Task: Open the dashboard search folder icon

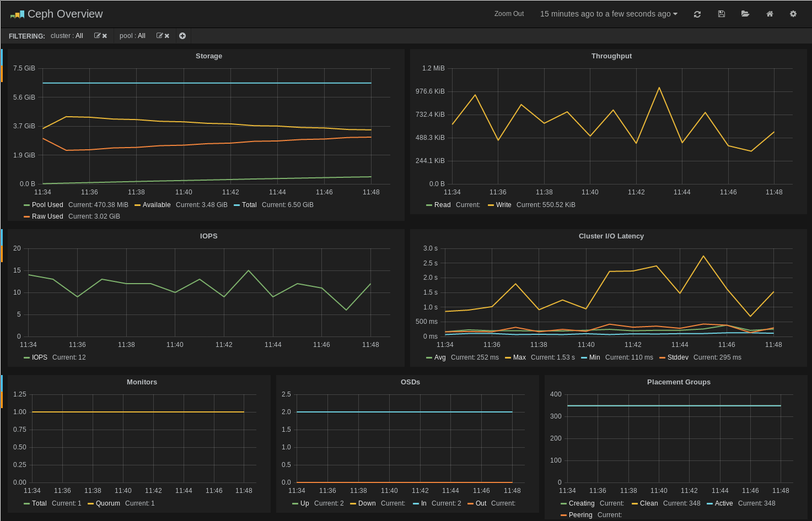Action: [x=745, y=14]
